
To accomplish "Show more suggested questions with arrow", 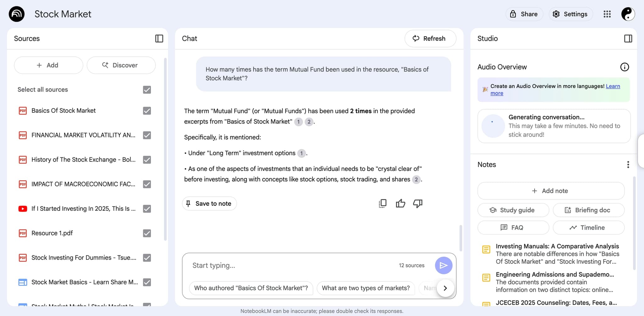I will tap(445, 288).
